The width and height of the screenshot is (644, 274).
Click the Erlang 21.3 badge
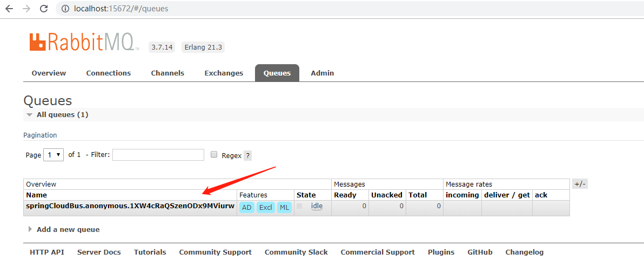(x=203, y=47)
